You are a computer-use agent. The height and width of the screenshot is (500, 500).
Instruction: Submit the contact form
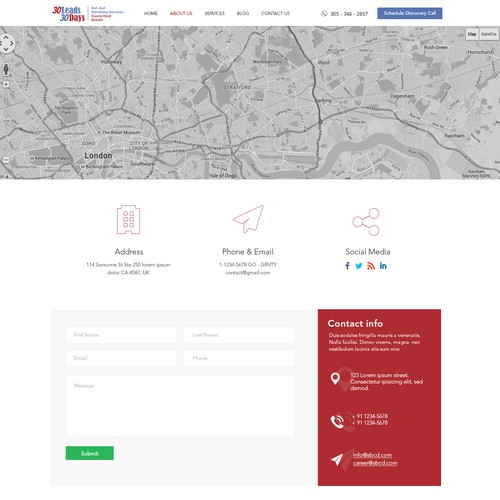[90, 453]
